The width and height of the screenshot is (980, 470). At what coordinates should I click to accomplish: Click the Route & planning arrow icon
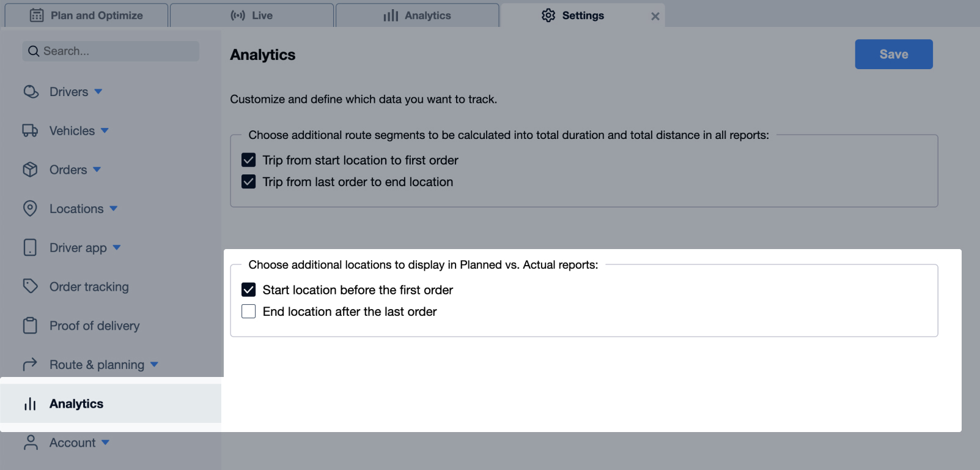[30, 365]
